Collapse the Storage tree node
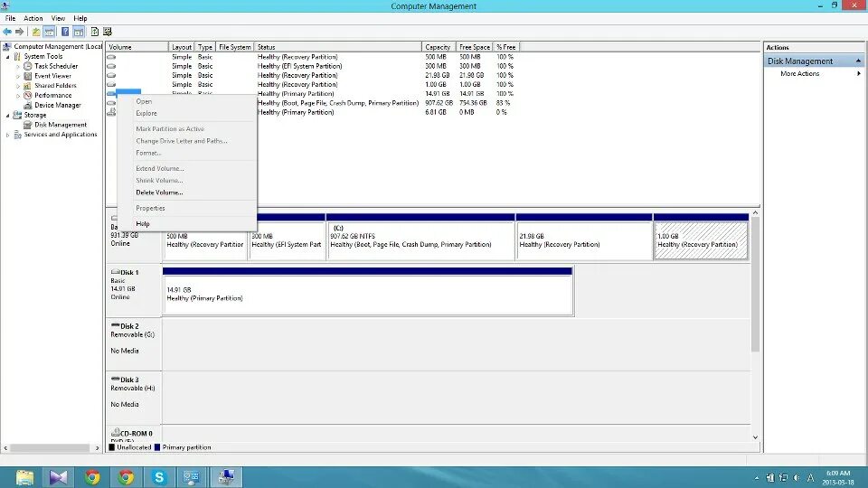This screenshot has height=488, width=868. click(8, 115)
